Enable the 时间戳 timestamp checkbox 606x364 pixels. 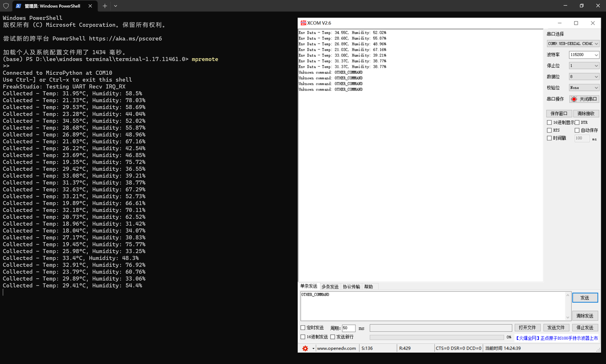pyautogui.click(x=549, y=138)
